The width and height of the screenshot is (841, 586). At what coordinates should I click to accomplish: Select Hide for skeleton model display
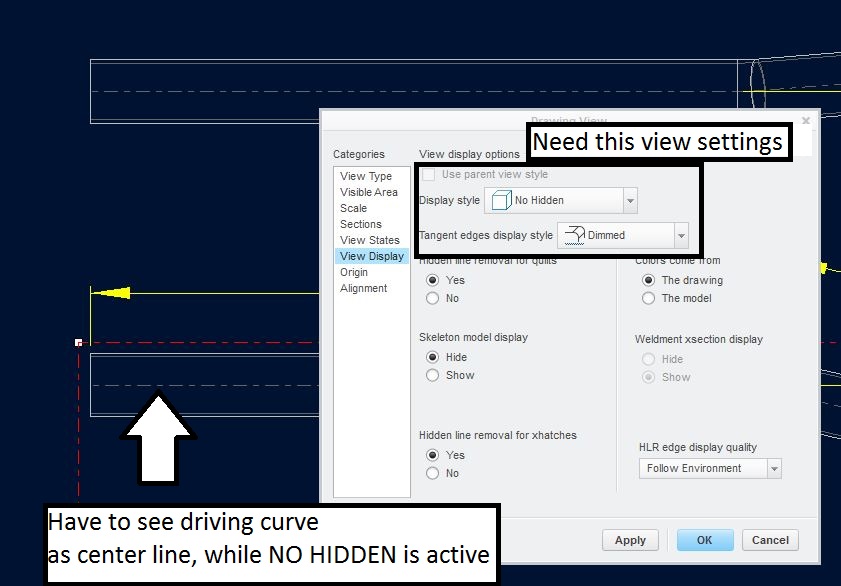click(431, 357)
